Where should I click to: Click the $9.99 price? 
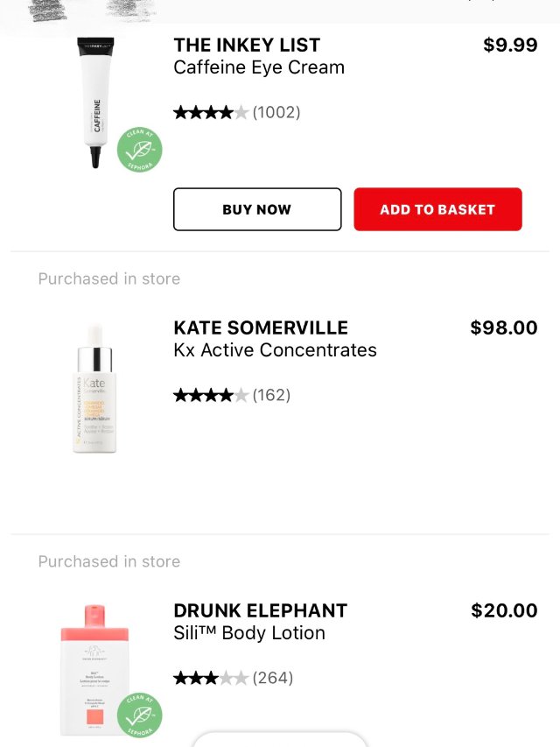[x=510, y=45]
